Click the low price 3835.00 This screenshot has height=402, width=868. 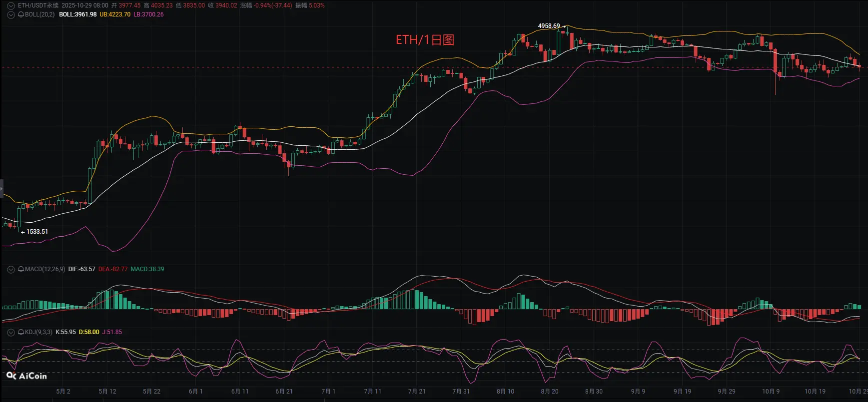(x=194, y=5)
